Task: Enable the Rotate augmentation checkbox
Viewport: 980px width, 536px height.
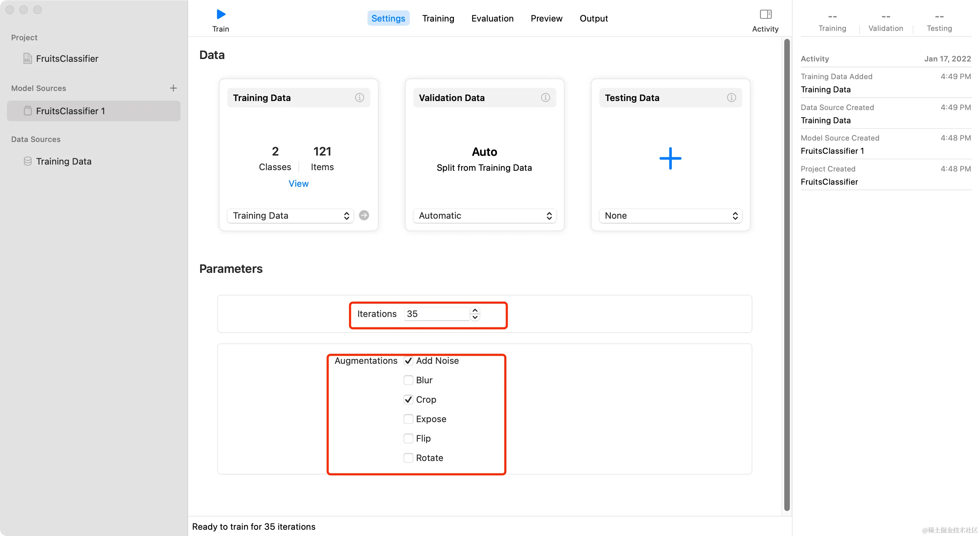Action: pyautogui.click(x=408, y=458)
